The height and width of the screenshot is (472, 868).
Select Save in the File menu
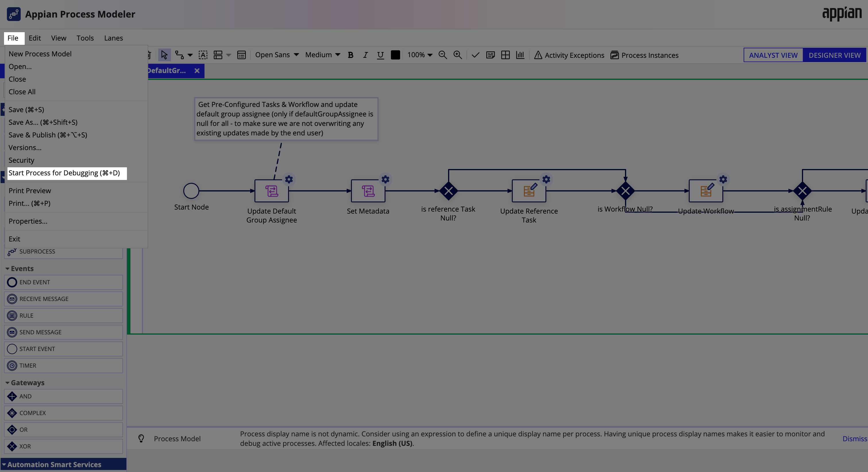(76, 110)
